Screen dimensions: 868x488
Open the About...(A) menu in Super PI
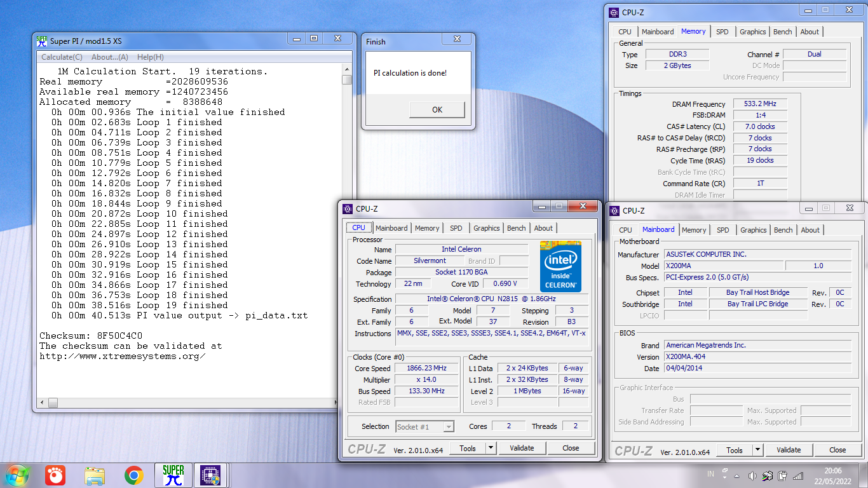(x=110, y=57)
